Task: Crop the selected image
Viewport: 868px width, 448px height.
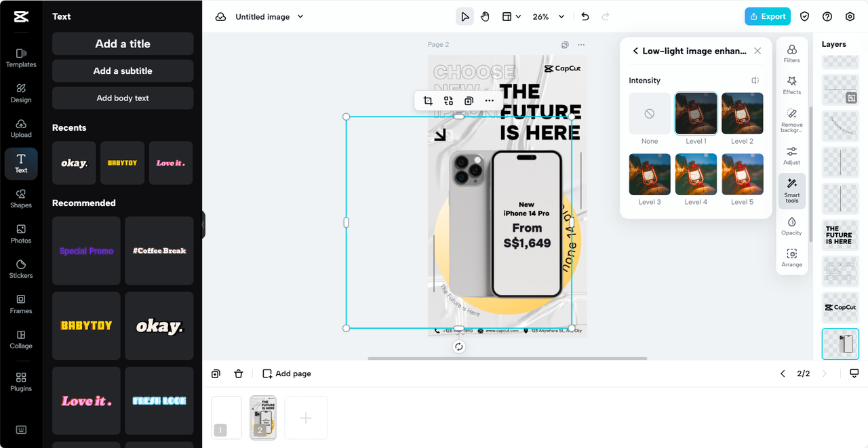Action: (428, 101)
